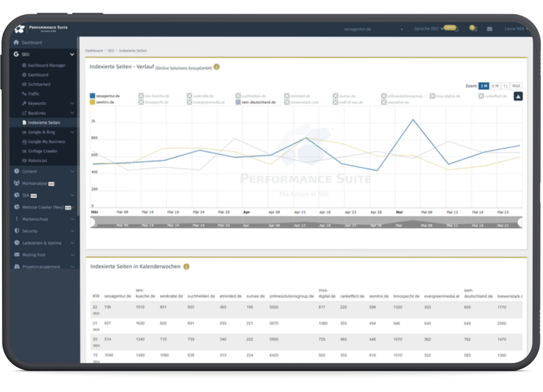The image size is (543, 392).
Task: Toggle sembrix.de series in legend
Action: click(x=102, y=102)
